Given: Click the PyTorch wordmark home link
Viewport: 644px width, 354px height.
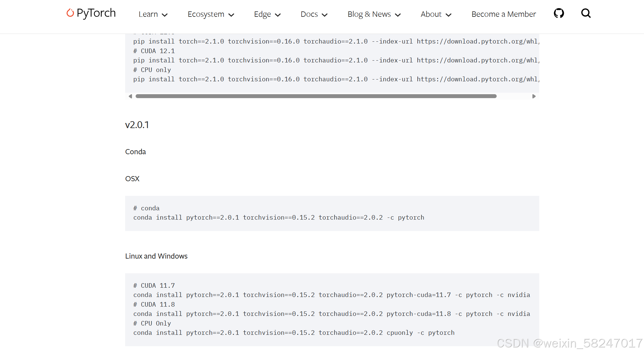Looking at the screenshot, I should click(x=96, y=13).
